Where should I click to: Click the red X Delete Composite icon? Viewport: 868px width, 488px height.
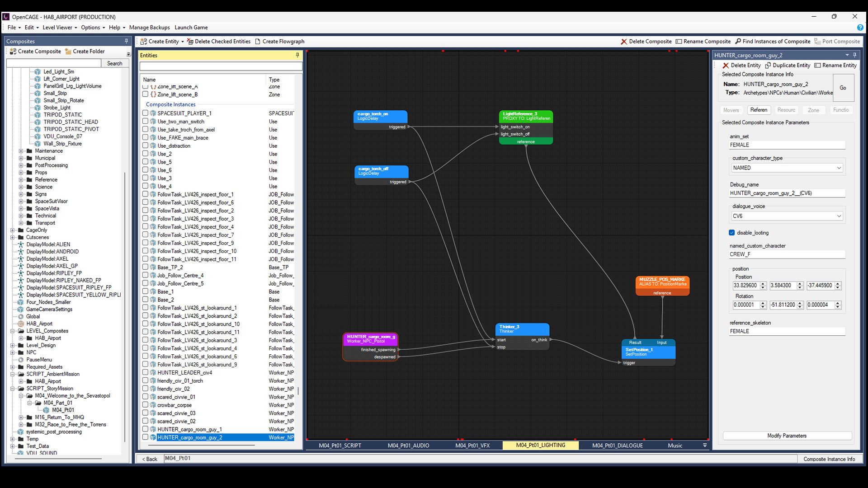coord(624,42)
